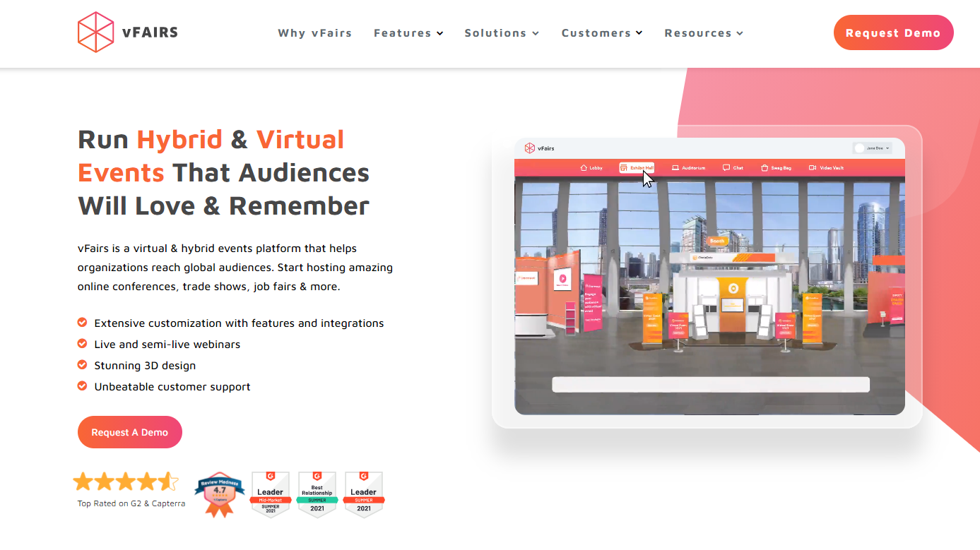Select Exhibit Hall in demo preview
This screenshot has width=980, height=550.
click(637, 168)
